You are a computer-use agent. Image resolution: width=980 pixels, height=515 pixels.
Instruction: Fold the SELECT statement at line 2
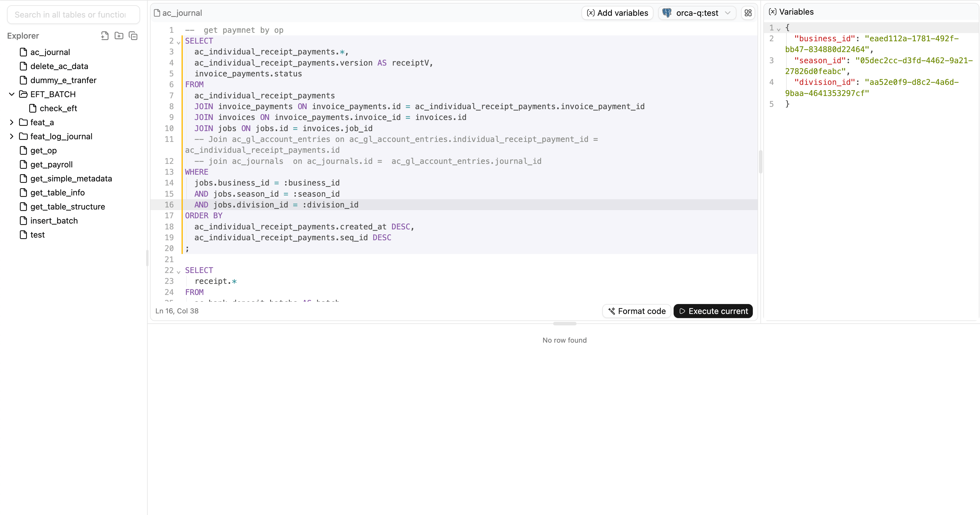(178, 43)
